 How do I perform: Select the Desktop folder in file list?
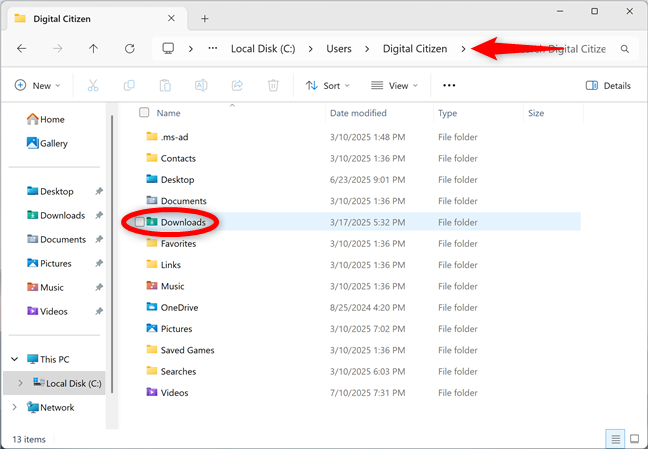pyautogui.click(x=358, y=179)
